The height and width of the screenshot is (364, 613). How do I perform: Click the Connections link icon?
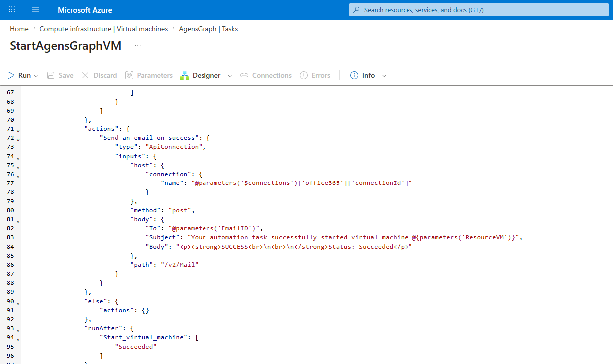pos(244,75)
